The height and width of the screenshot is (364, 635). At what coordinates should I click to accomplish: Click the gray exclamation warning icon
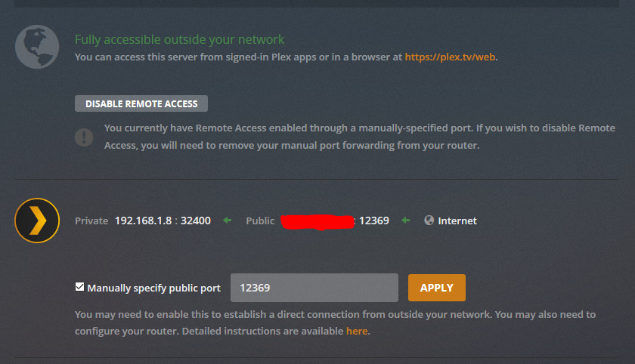[84, 137]
